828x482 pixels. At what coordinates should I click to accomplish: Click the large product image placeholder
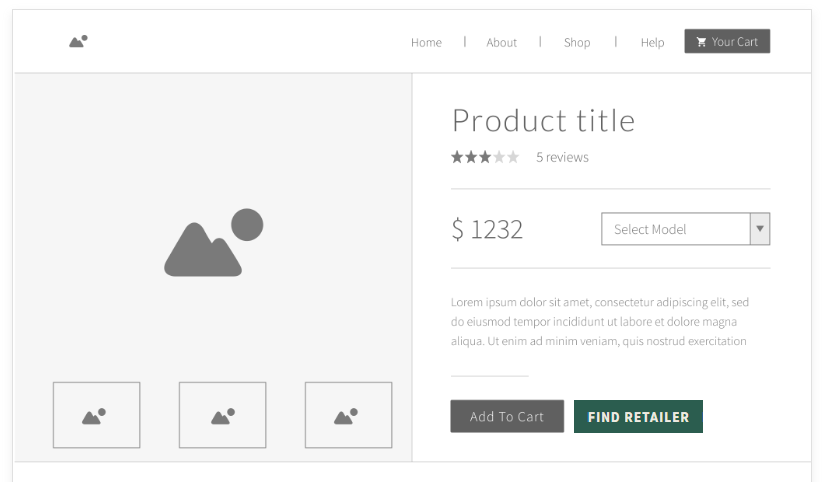click(213, 242)
